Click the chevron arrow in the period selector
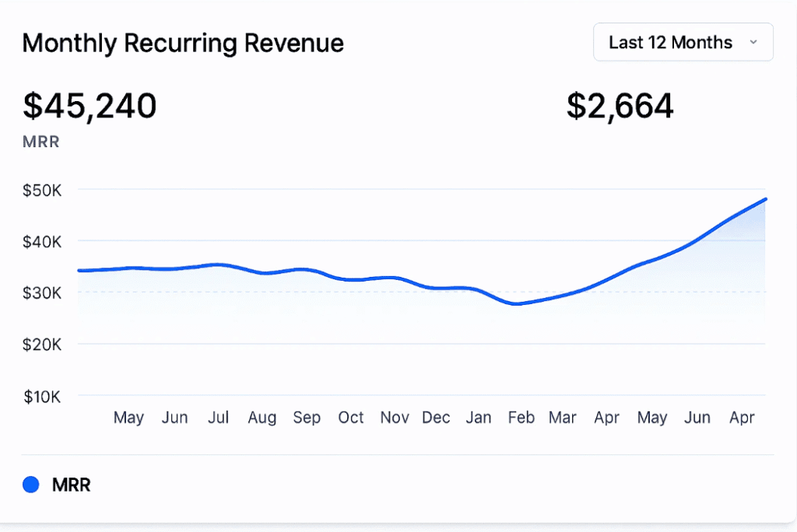797x532 pixels. pos(753,43)
